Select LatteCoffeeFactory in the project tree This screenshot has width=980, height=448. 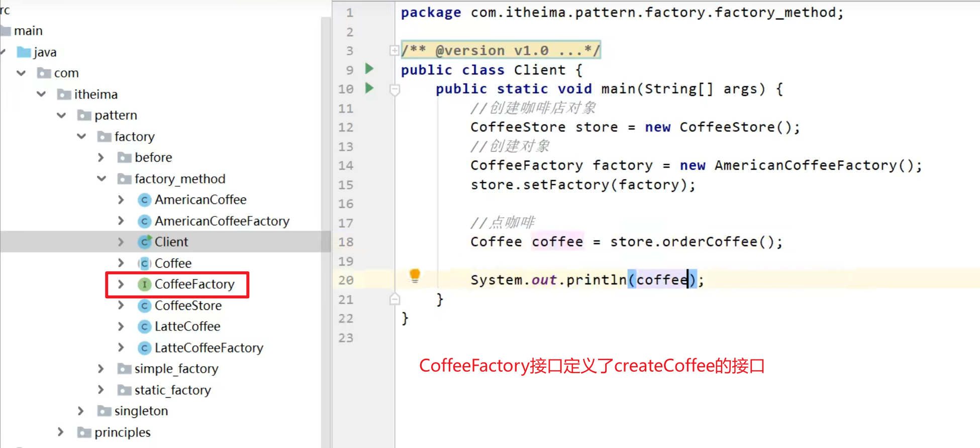(x=209, y=348)
